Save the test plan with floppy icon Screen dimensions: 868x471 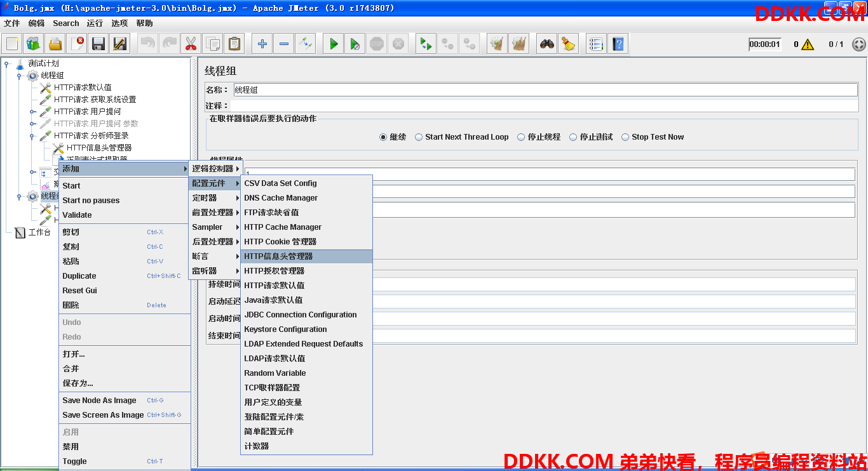coord(98,44)
